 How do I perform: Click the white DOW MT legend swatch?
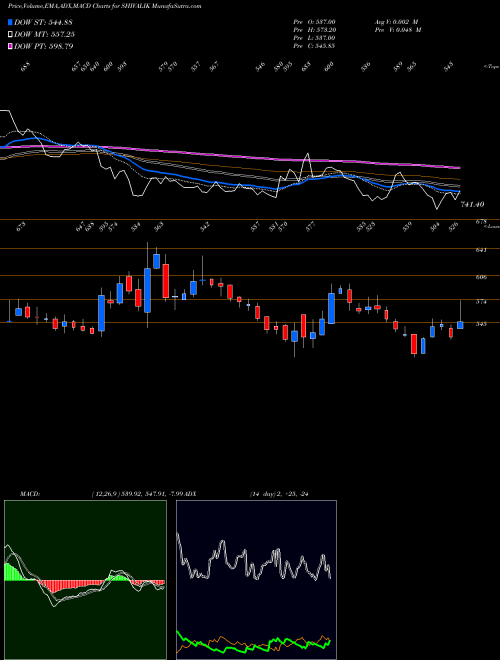10,34
